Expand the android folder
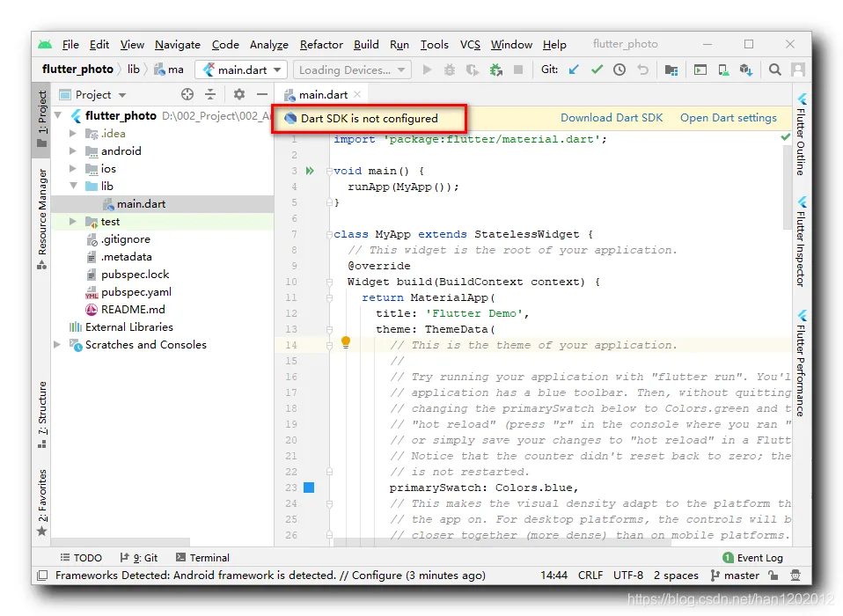Image resolution: width=843 pixels, height=616 pixels. (x=73, y=151)
